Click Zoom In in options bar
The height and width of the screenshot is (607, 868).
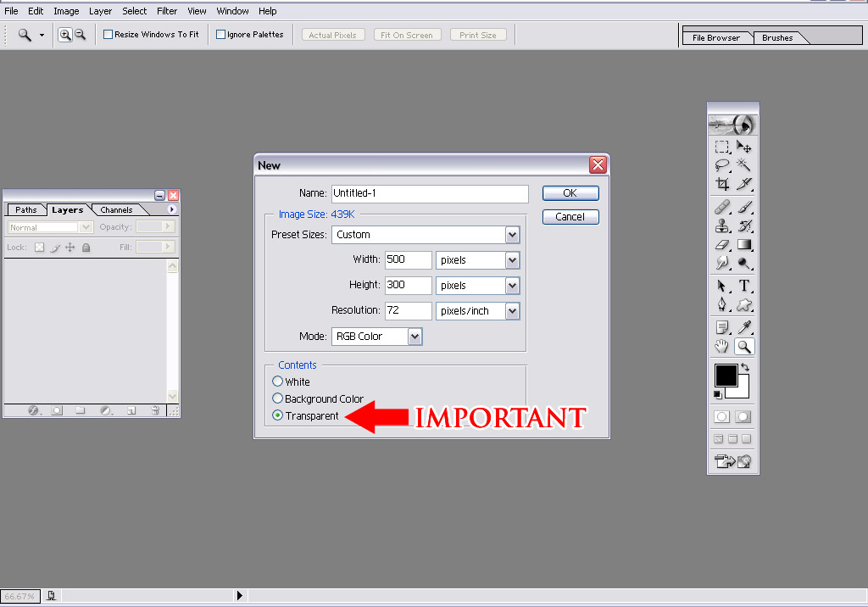[65, 35]
